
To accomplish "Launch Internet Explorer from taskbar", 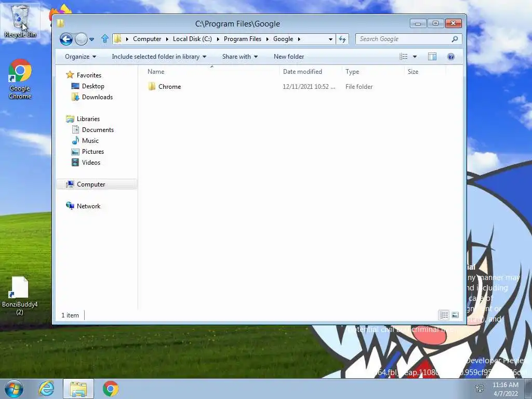I will 46,389.
